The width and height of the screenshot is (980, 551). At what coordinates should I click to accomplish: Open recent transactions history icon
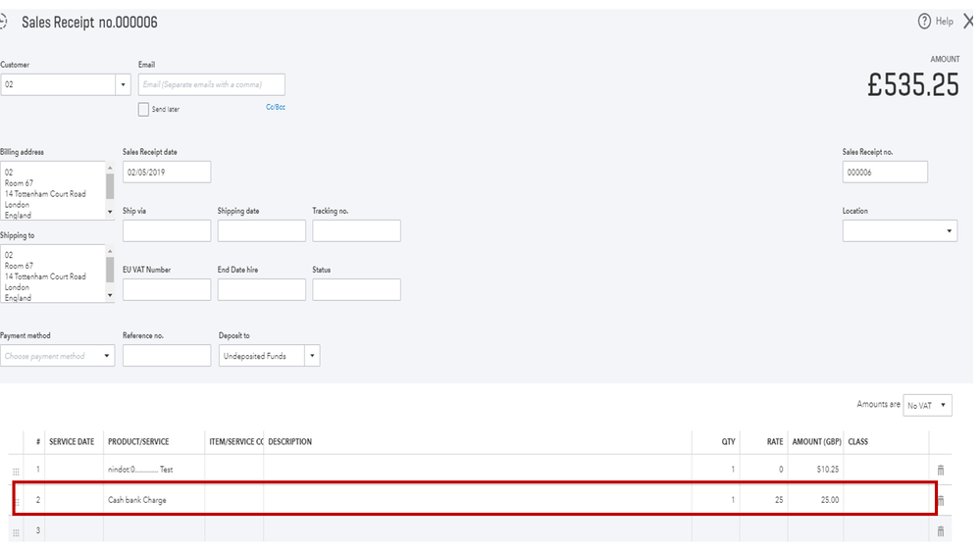click(x=4, y=22)
